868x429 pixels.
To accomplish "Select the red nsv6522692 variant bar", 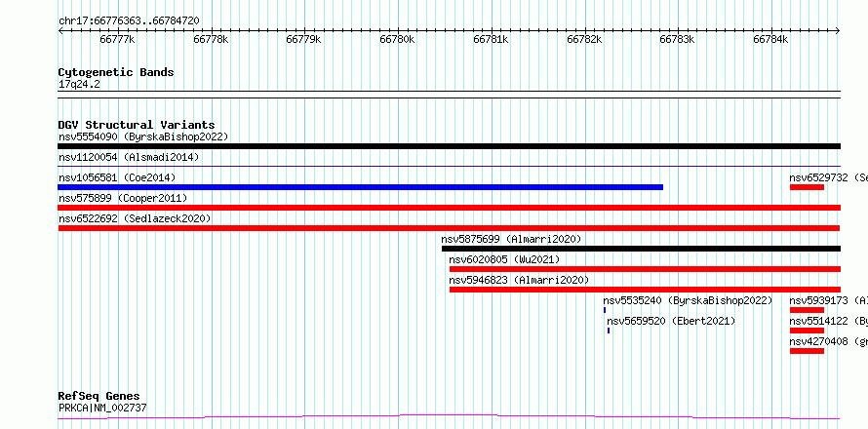I will 449,228.
